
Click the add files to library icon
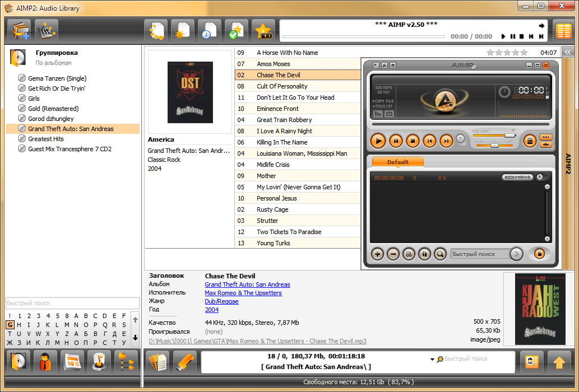21,31
